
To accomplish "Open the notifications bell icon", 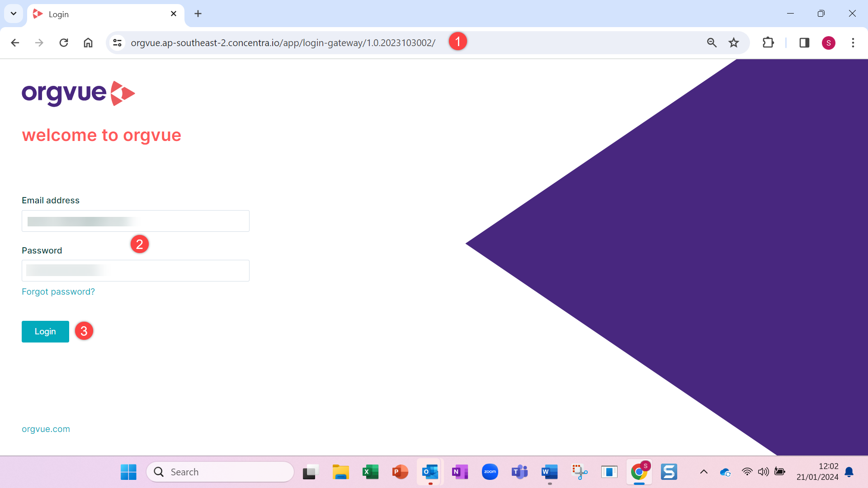I will (849, 472).
